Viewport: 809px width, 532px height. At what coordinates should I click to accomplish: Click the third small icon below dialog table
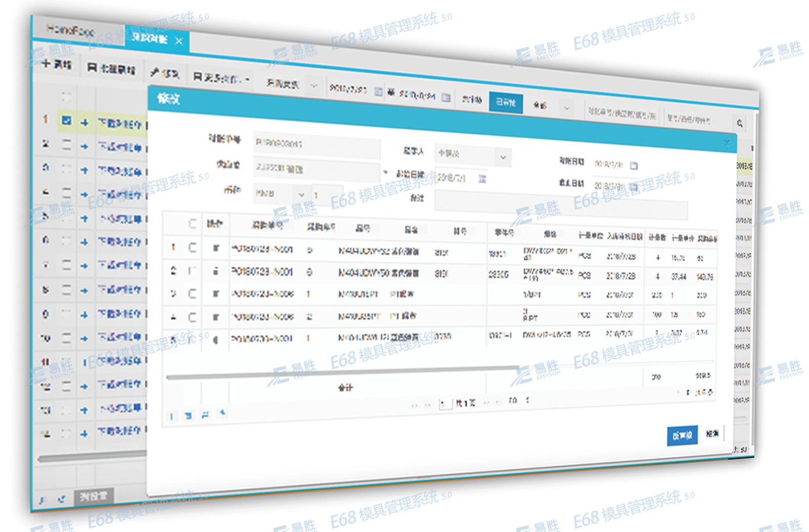[205, 415]
